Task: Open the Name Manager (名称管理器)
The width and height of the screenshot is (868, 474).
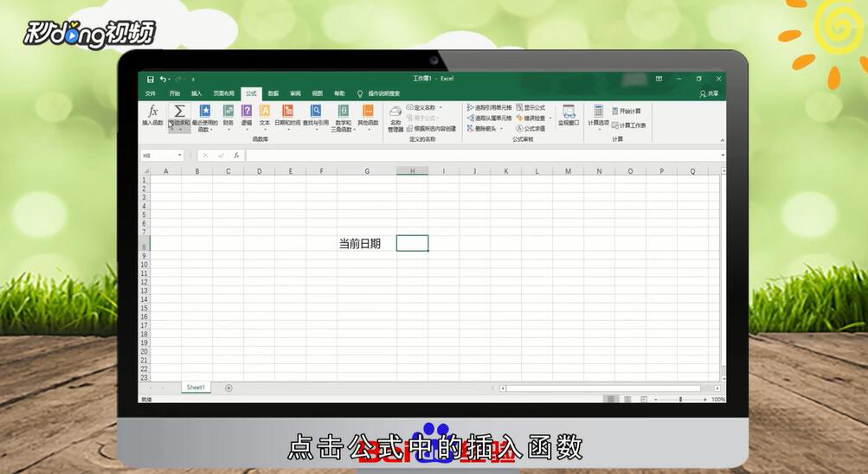Action: pyautogui.click(x=395, y=118)
